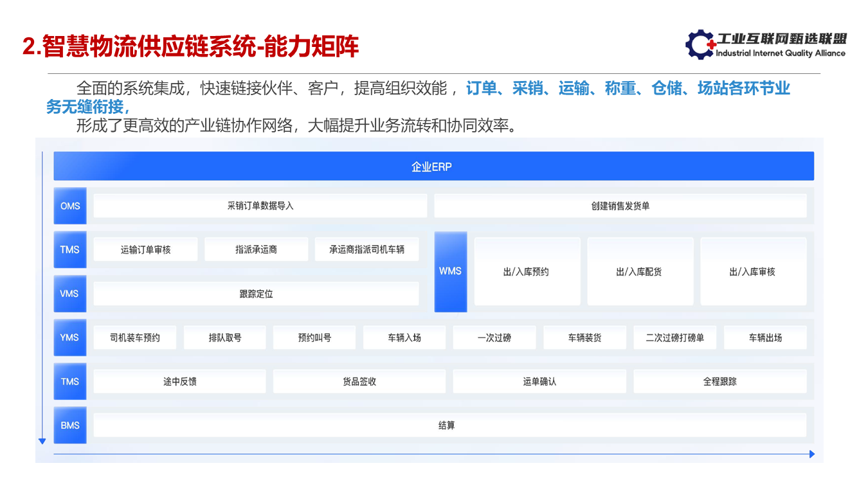Click the sentence 形成了更高效的产业链协作网络
868x488 pixels.
pos(185,125)
